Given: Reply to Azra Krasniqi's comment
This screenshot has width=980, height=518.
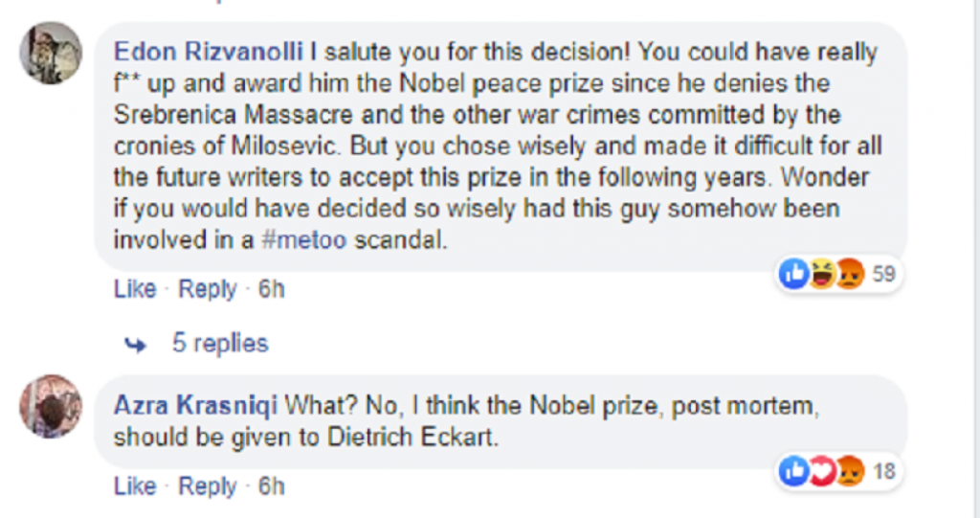Looking at the screenshot, I should [208, 486].
